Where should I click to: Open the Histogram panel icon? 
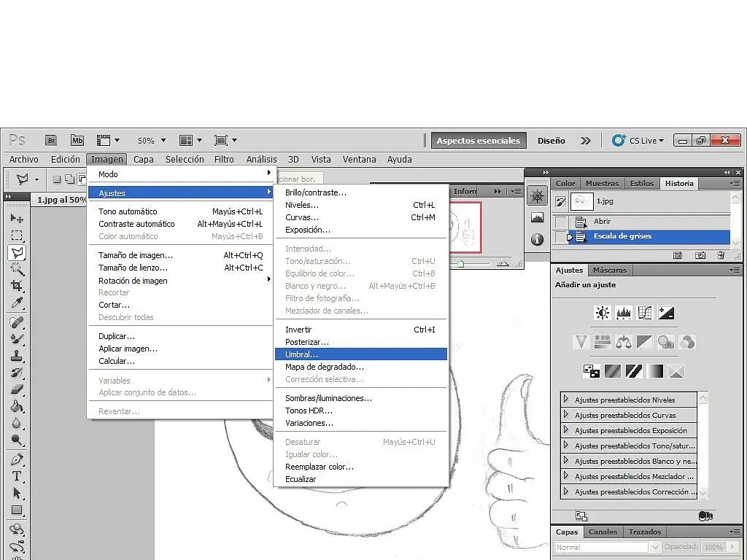click(x=538, y=217)
